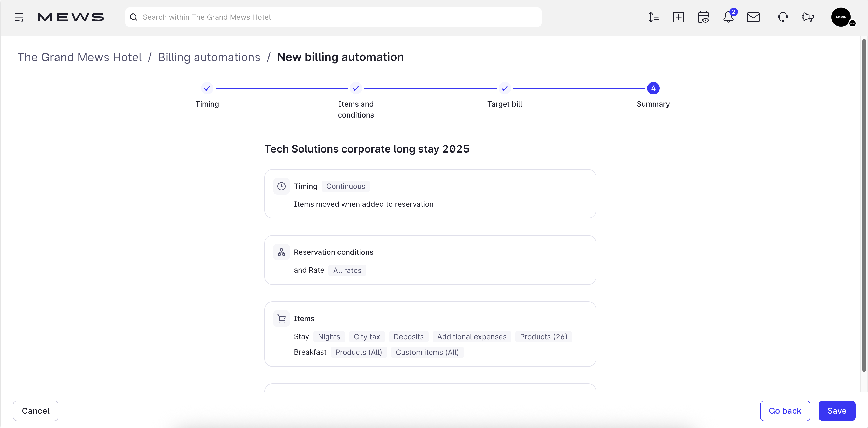Open the messages envelope icon
The width and height of the screenshot is (868, 428).
(753, 17)
